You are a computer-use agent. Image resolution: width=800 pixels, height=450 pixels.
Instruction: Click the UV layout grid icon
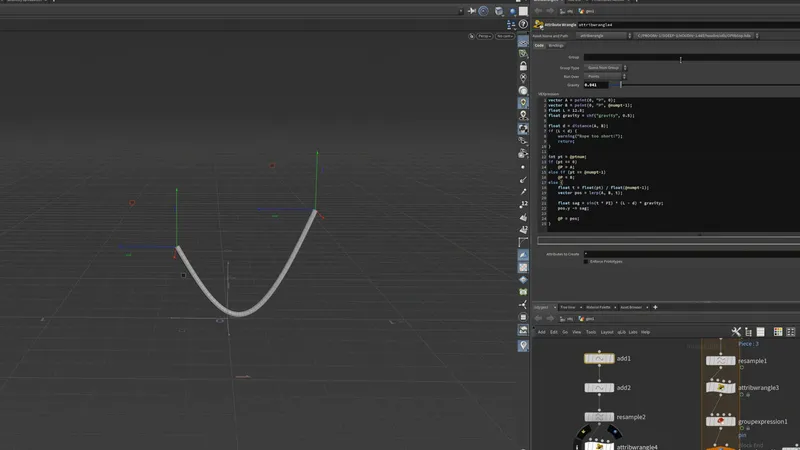point(523,267)
